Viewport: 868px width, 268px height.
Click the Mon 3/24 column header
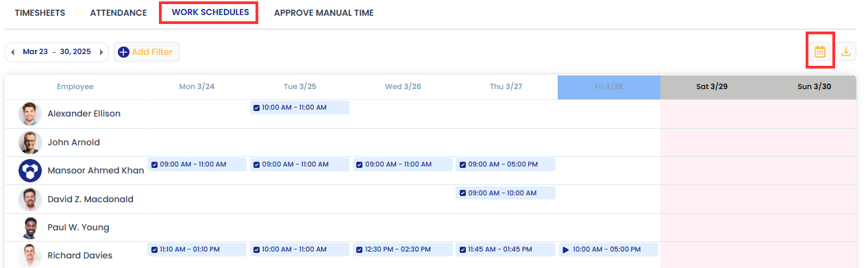point(197,87)
